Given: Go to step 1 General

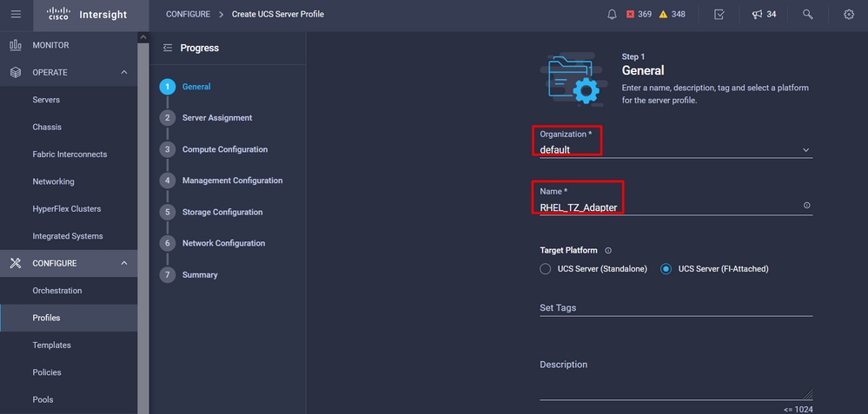Looking at the screenshot, I should (x=186, y=87).
